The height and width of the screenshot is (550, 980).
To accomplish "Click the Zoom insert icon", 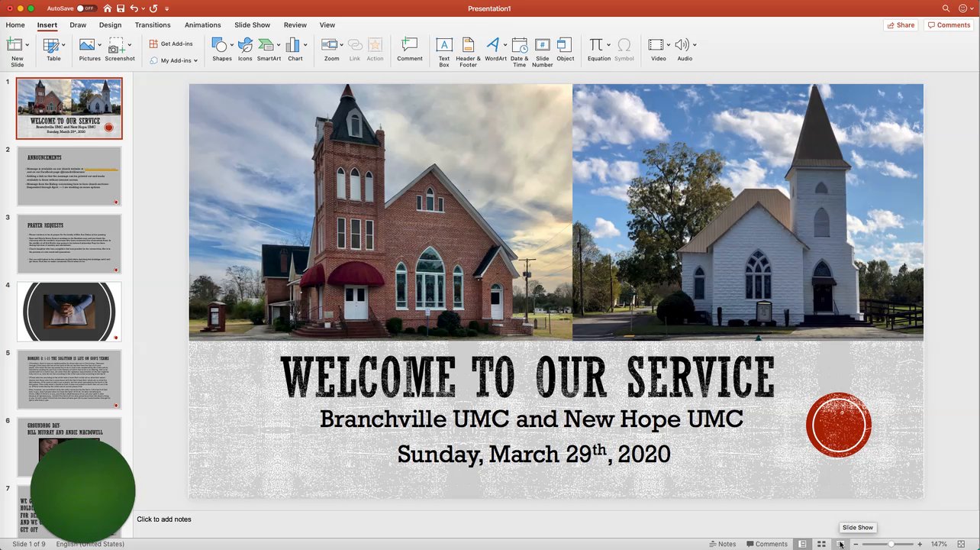I will [330, 44].
